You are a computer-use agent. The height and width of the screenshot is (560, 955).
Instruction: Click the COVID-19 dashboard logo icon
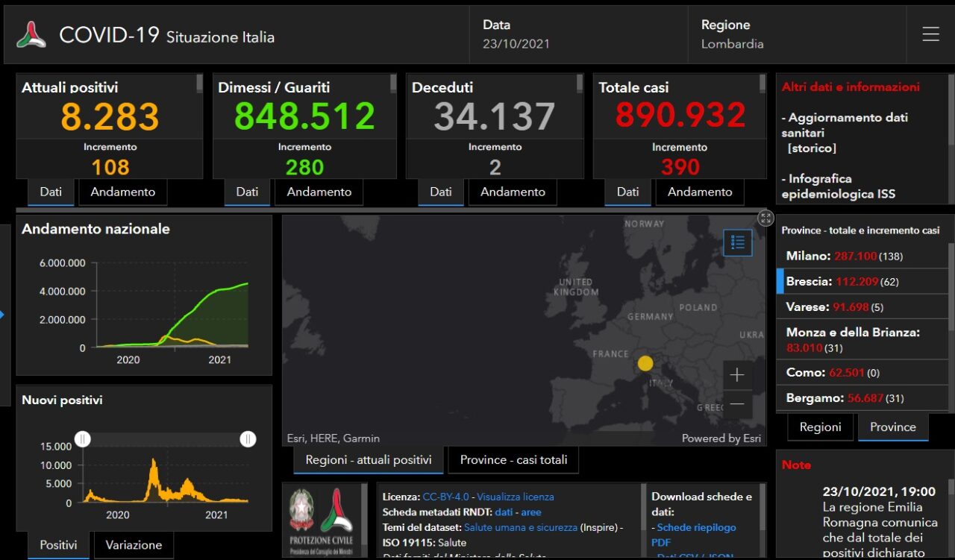click(31, 35)
